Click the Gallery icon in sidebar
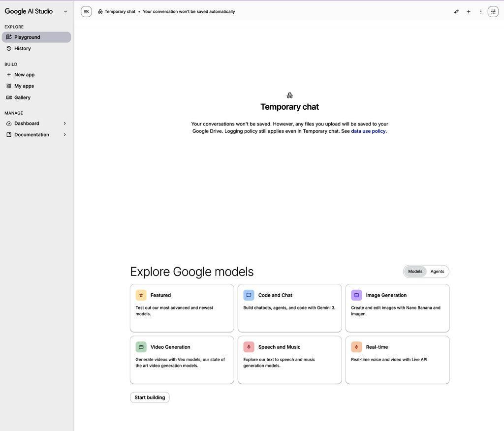The image size is (504, 431). (9, 97)
